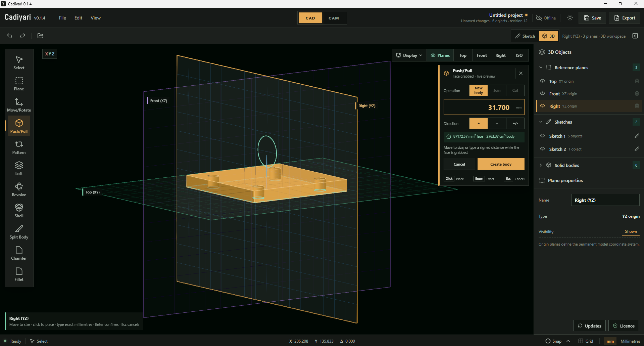
Task: Switch to Sketch mode
Action: tap(525, 36)
